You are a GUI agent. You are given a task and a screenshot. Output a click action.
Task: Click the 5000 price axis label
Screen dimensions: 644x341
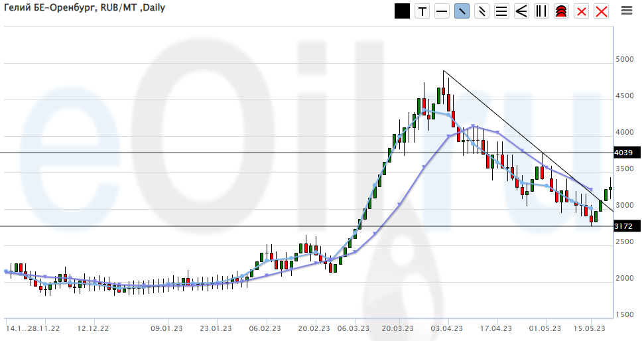pos(625,60)
